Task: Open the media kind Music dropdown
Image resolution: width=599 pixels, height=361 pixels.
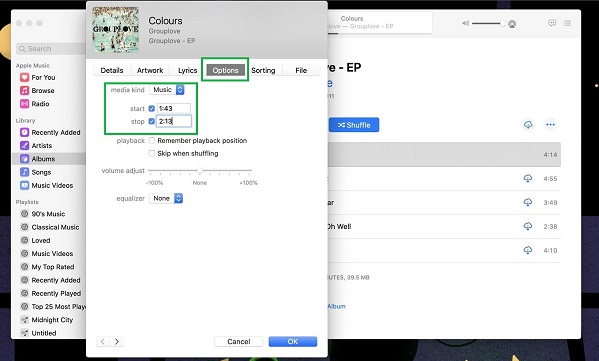Action: tap(167, 90)
